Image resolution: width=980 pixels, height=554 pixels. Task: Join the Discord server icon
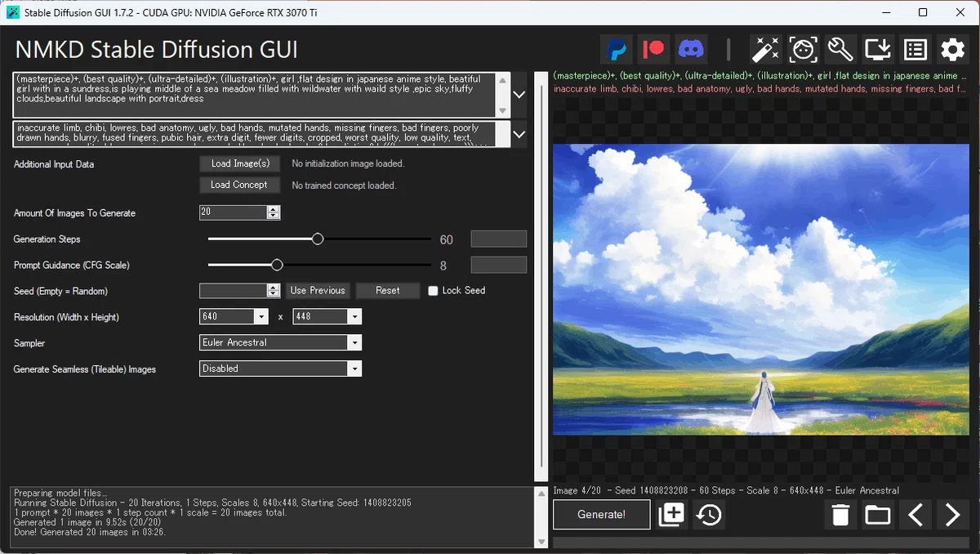(692, 50)
